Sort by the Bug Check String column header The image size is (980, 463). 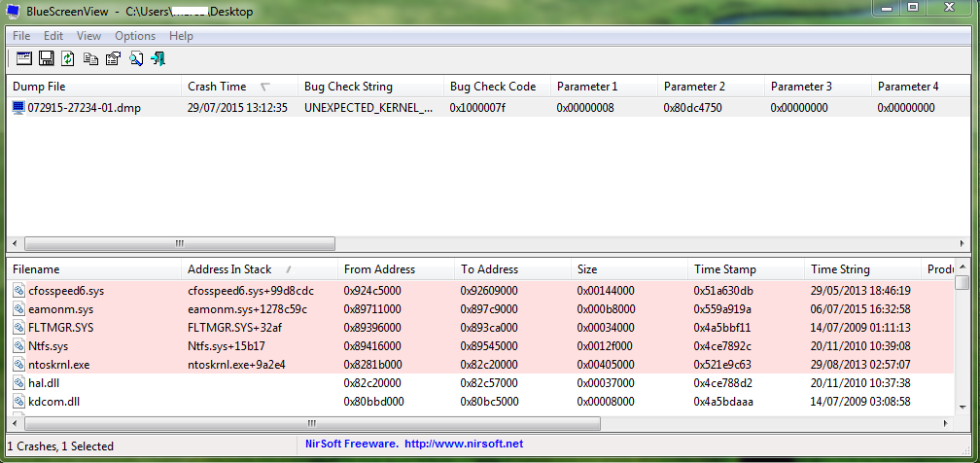click(370, 87)
